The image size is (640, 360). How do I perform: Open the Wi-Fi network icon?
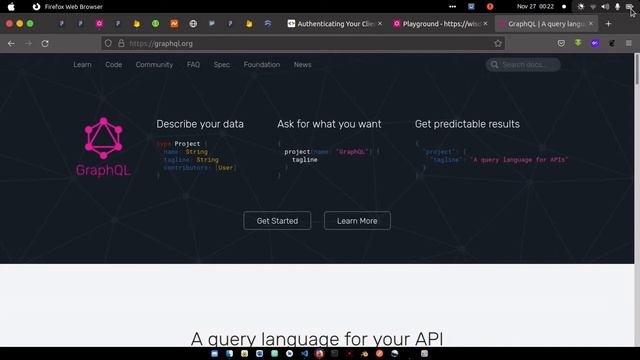coord(593,7)
